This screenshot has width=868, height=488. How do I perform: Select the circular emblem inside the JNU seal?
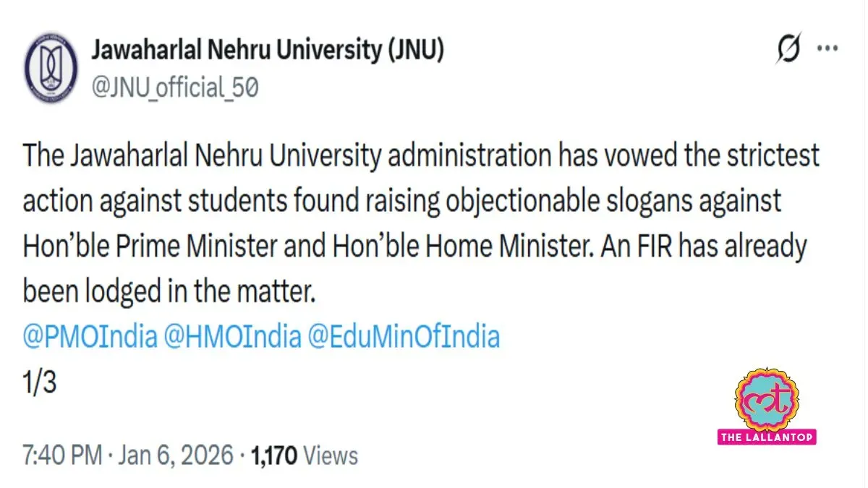(51, 69)
